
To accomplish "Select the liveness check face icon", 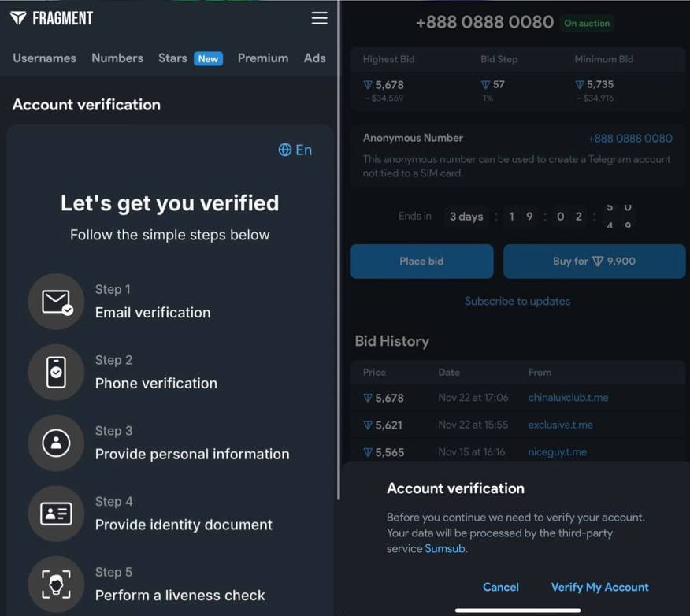I will [57, 584].
